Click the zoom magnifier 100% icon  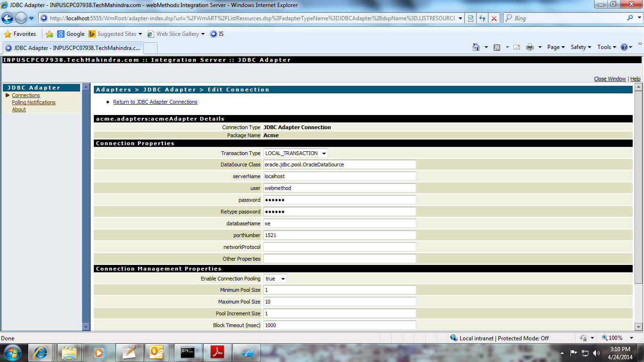click(605, 338)
